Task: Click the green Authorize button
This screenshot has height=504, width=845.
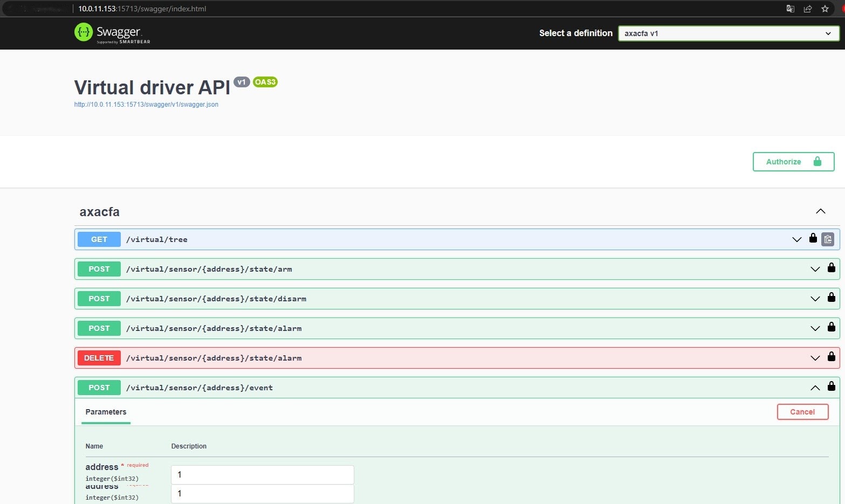Action: pyautogui.click(x=793, y=162)
